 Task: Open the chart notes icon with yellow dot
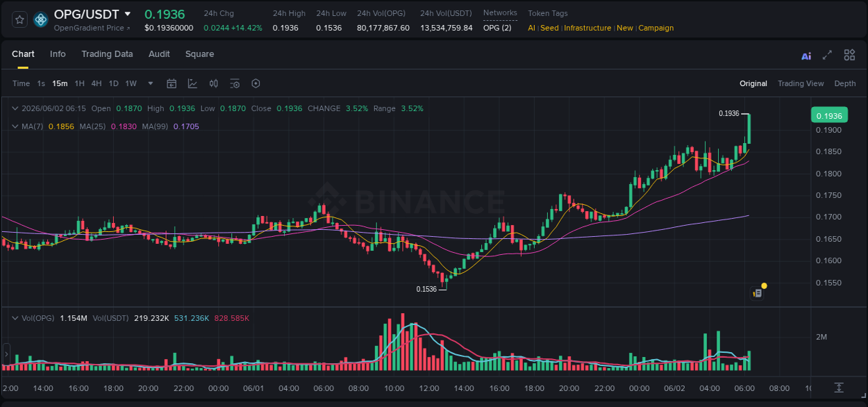[x=758, y=293]
